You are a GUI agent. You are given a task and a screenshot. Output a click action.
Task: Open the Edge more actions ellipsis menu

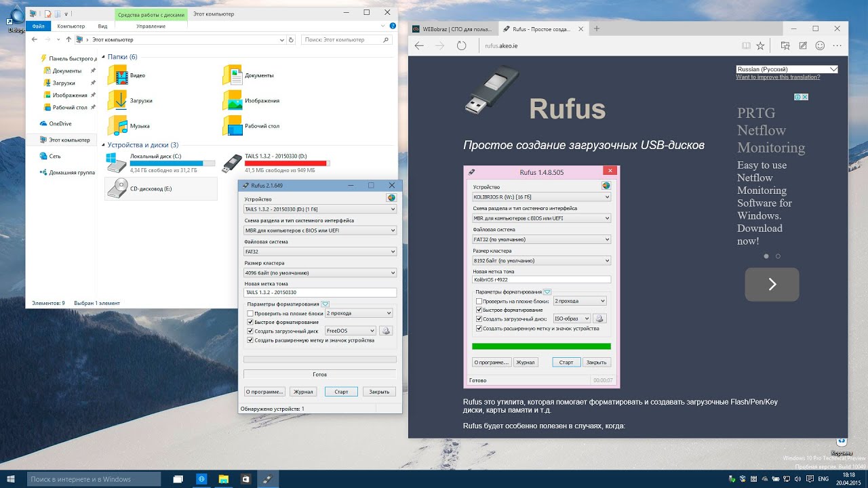click(x=837, y=45)
